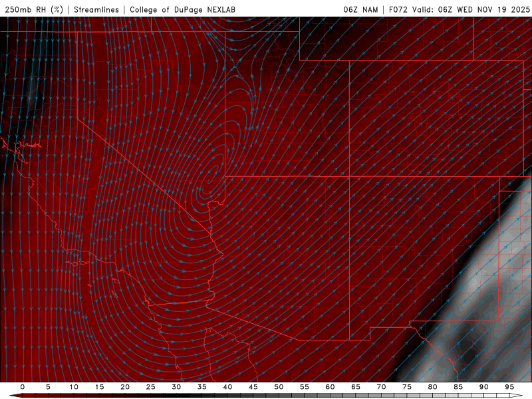Click the "80" scale number

(x=432, y=387)
